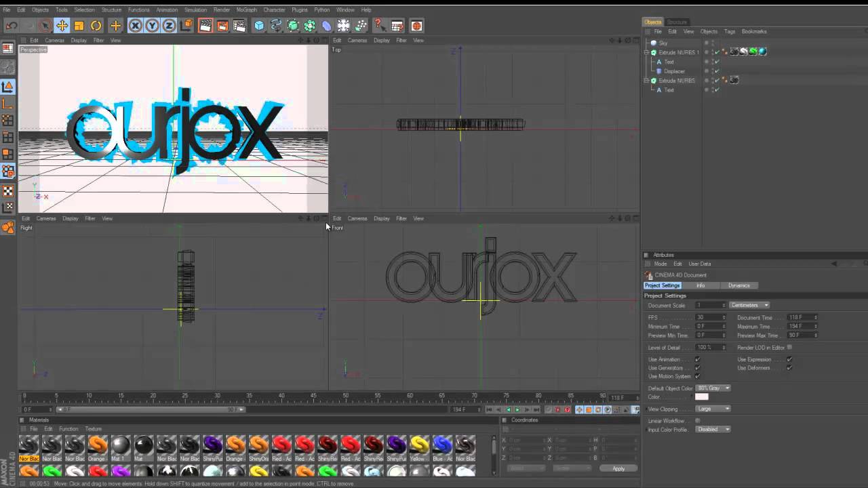Image resolution: width=868 pixels, height=488 pixels.
Task: Open the globe content browser icon
Action: point(416,26)
